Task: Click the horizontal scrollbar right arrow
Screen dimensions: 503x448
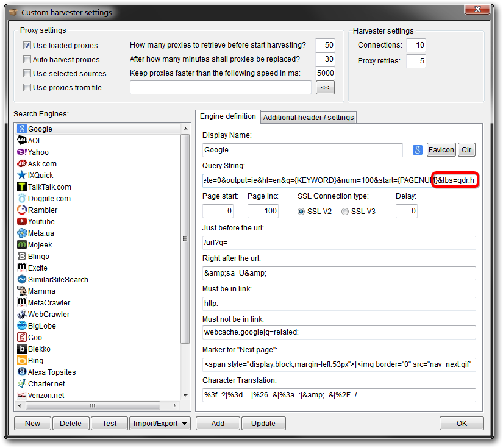Action: pos(174,406)
